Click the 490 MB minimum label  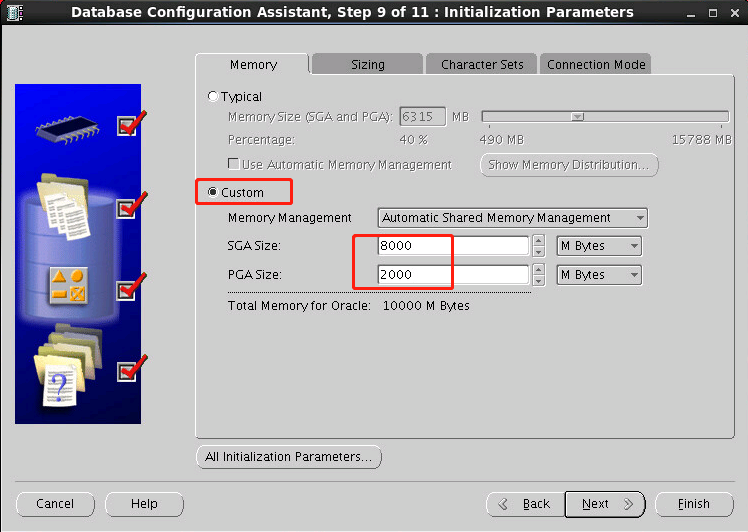(x=502, y=140)
